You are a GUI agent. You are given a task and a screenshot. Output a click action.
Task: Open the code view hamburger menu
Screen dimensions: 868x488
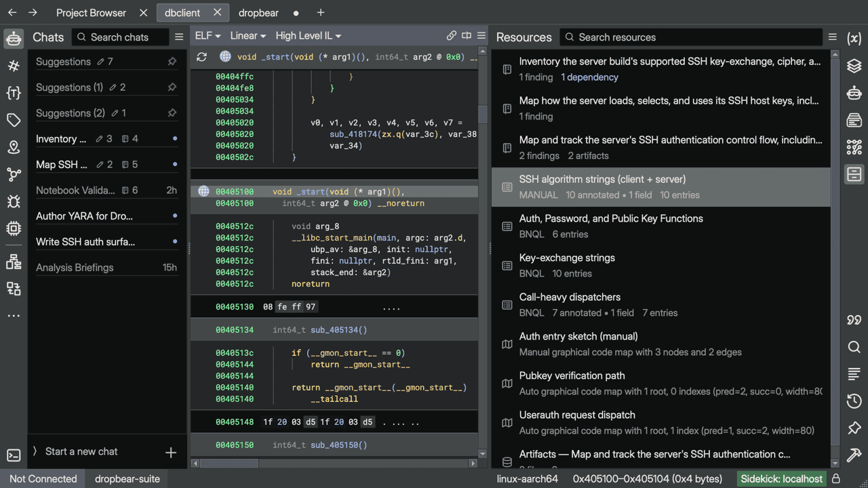(481, 36)
